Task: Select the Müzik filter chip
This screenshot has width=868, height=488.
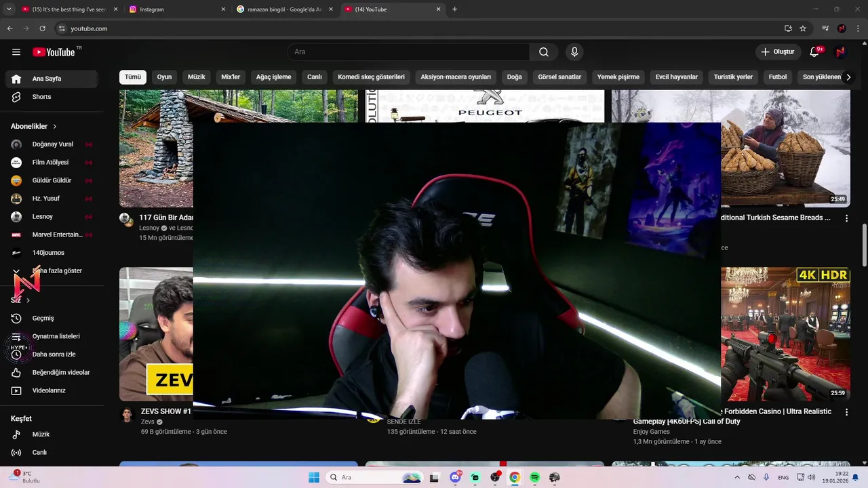Action: 197,77
